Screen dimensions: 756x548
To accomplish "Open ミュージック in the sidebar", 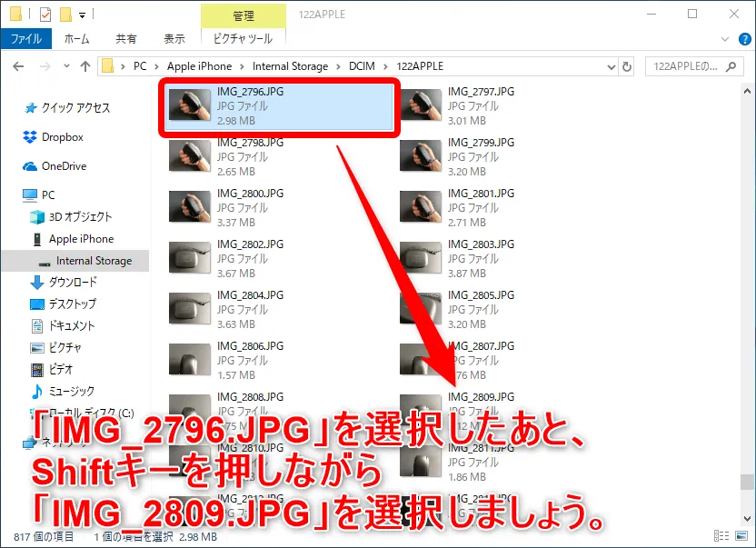I will click(62, 391).
